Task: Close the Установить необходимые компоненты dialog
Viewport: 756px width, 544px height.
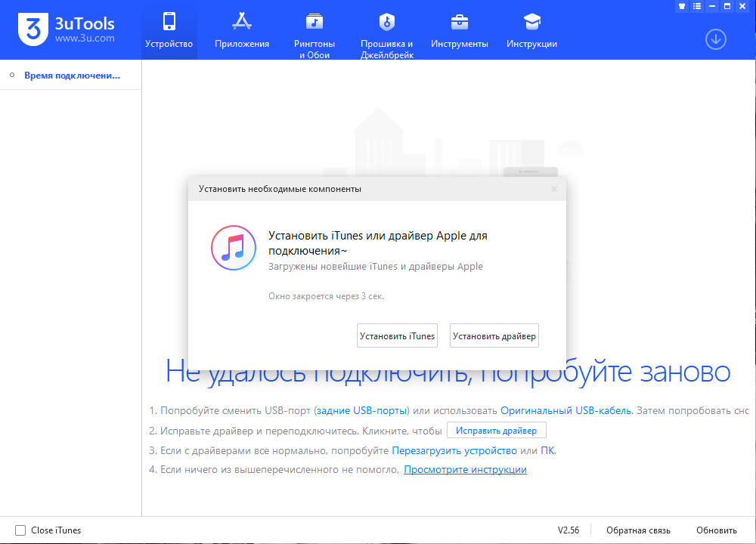Action: [554, 189]
